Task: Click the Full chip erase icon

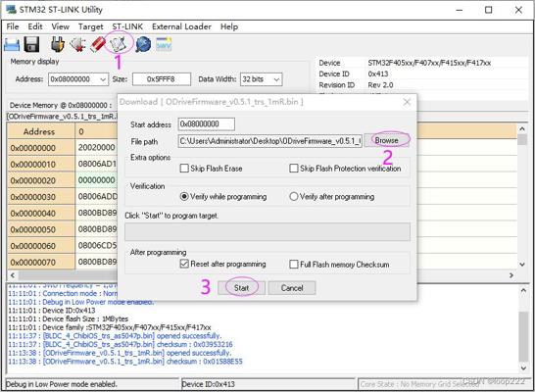Action: (98, 44)
